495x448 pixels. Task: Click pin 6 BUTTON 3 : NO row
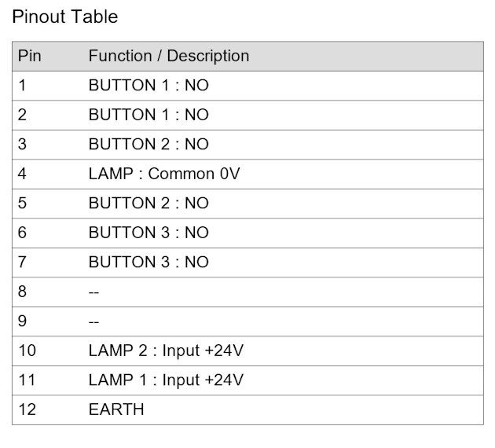(x=247, y=233)
